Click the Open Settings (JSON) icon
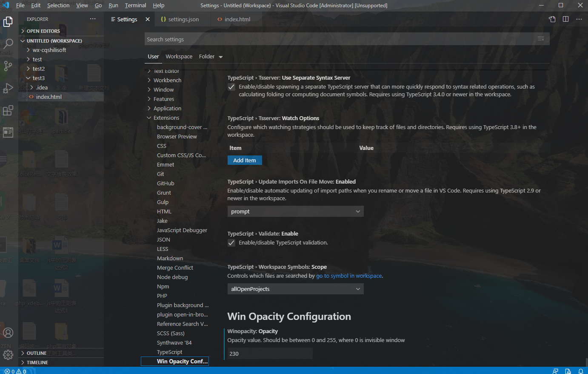 [x=552, y=19]
